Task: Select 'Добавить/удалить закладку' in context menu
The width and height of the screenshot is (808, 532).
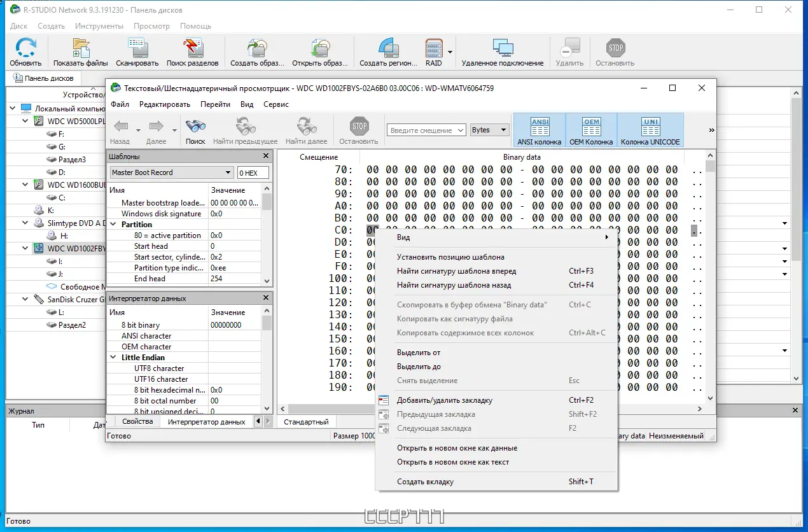Action: [444, 400]
